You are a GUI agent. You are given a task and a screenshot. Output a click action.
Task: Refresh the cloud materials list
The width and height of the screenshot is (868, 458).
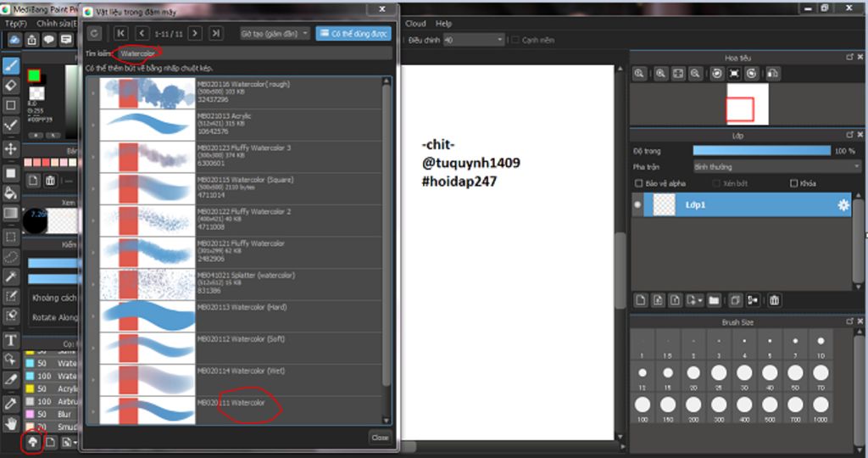pyautogui.click(x=94, y=33)
